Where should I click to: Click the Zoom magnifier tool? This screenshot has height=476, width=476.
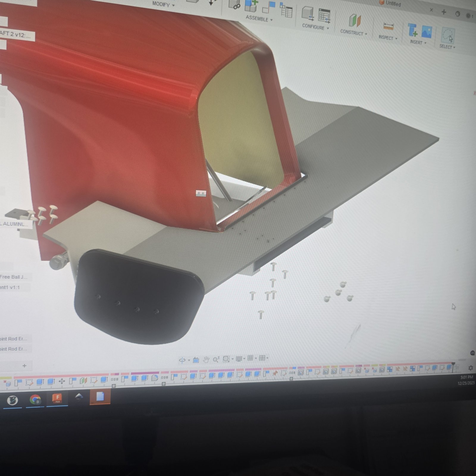(216, 359)
